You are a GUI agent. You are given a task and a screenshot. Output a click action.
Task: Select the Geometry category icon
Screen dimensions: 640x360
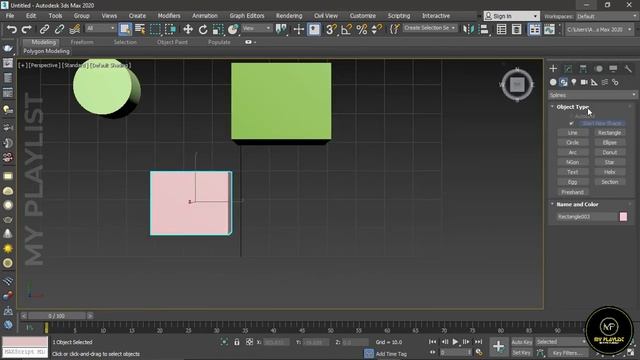tap(553, 82)
